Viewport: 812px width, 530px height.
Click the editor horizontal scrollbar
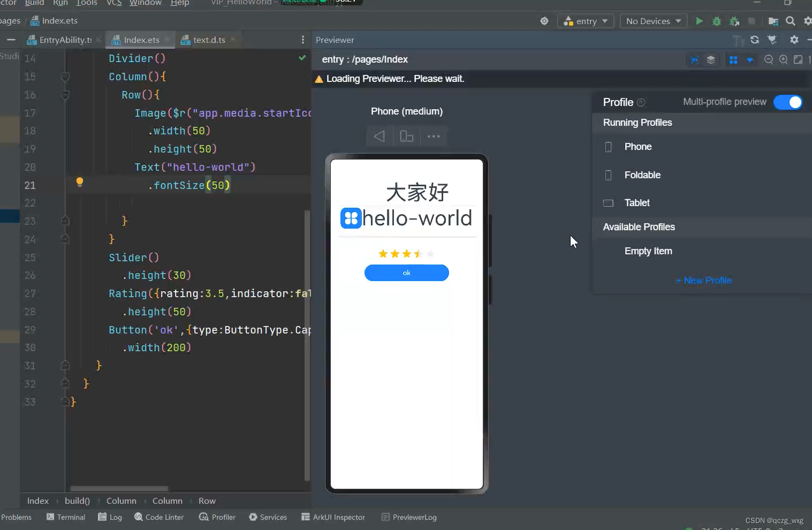[x=119, y=489]
